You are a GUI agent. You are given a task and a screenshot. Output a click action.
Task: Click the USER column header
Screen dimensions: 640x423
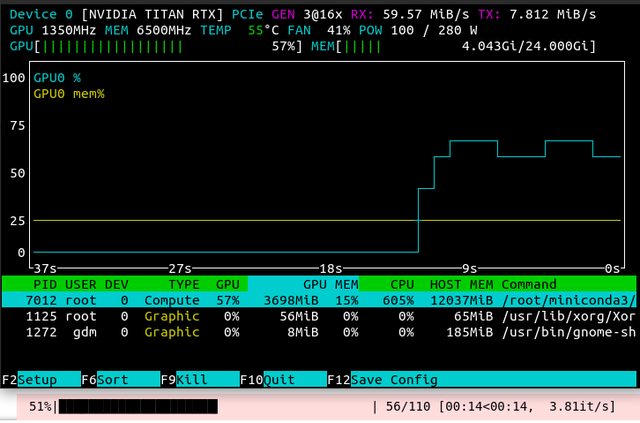pyautogui.click(x=82, y=284)
